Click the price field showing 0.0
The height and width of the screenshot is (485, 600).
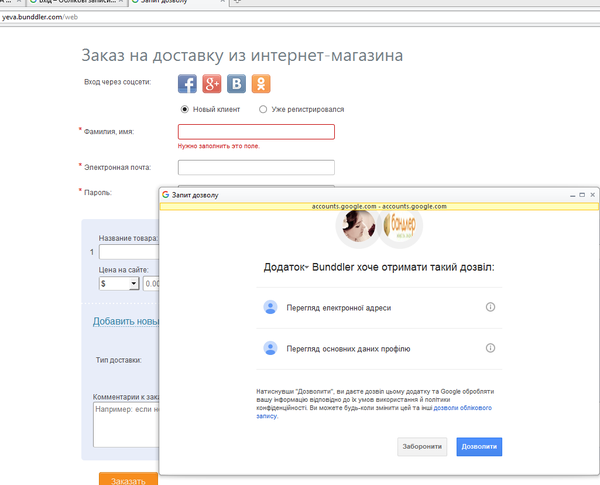pyautogui.click(x=152, y=284)
